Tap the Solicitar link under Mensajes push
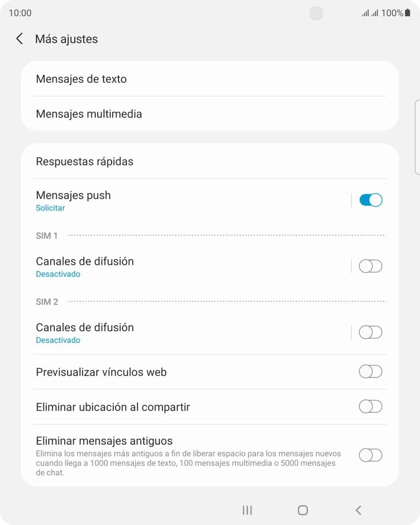Image resolution: width=420 pixels, height=525 pixels. tap(50, 208)
